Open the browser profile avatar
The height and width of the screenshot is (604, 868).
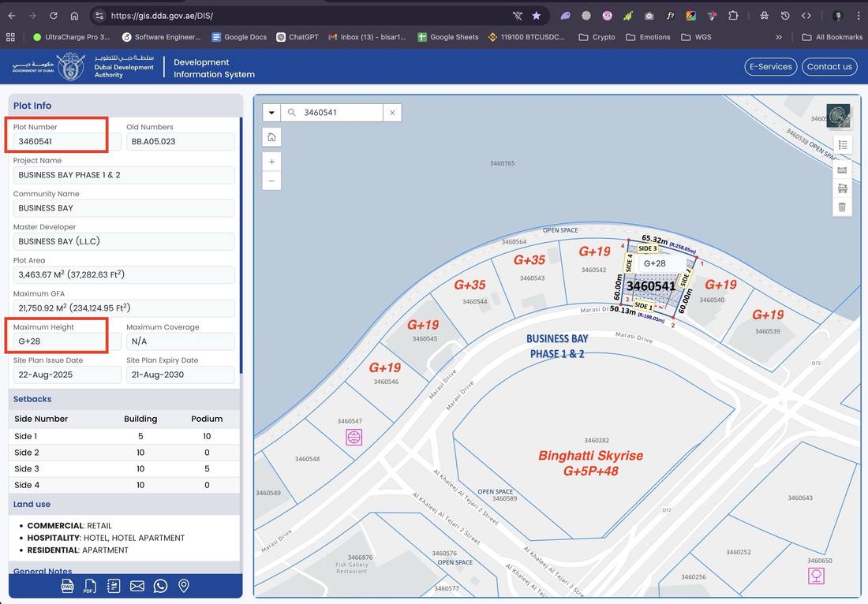point(837,16)
